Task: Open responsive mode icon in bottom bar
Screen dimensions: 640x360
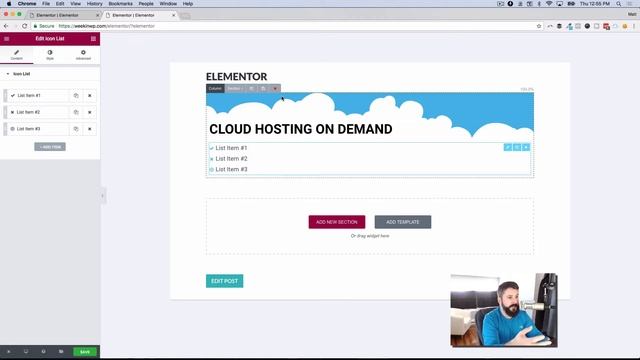Action: coord(26,352)
